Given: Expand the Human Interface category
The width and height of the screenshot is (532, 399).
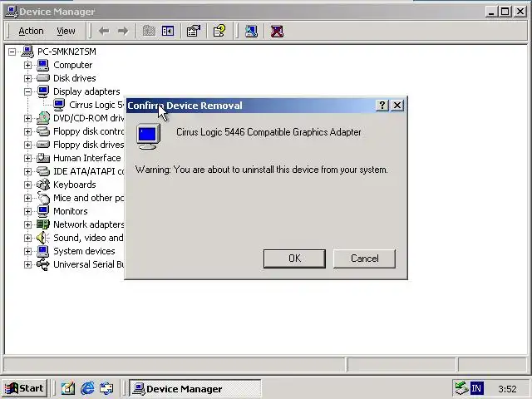Looking at the screenshot, I should click(x=27, y=158).
